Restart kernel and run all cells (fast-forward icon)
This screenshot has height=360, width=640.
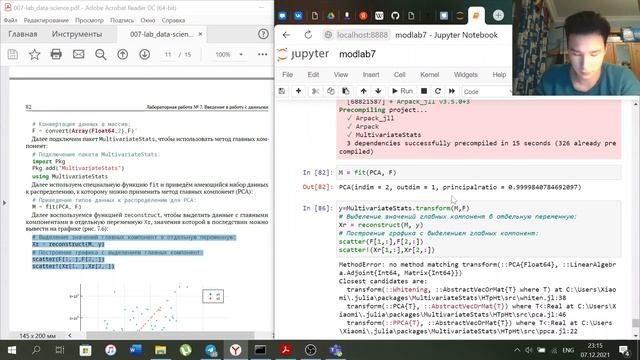(452, 91)
